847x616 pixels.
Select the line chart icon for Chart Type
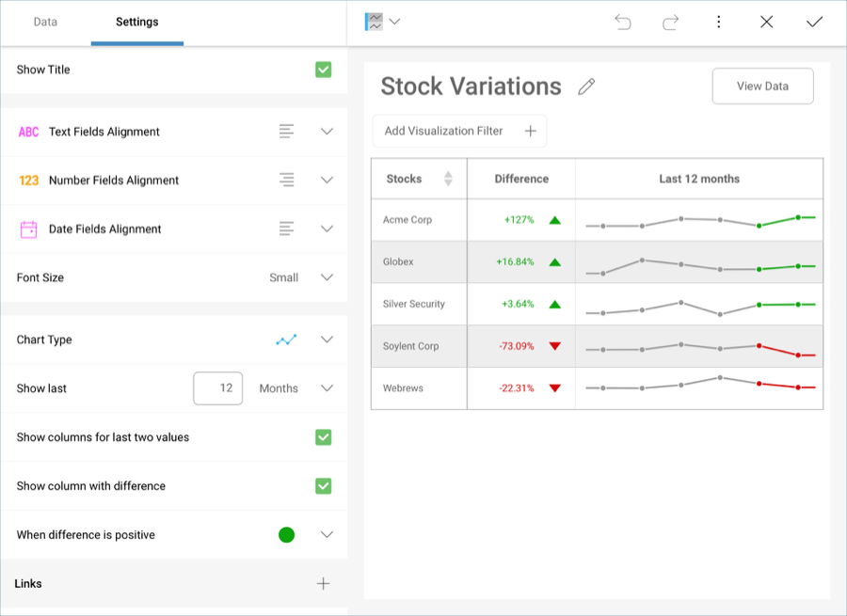(x=286, y=340)
